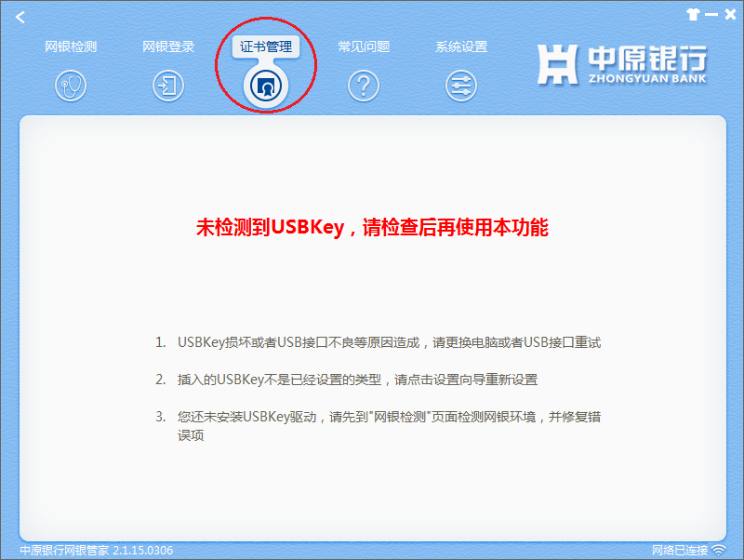
Task: Switch to the 网银登录 tab label
Action: click(x=168, y=47)
